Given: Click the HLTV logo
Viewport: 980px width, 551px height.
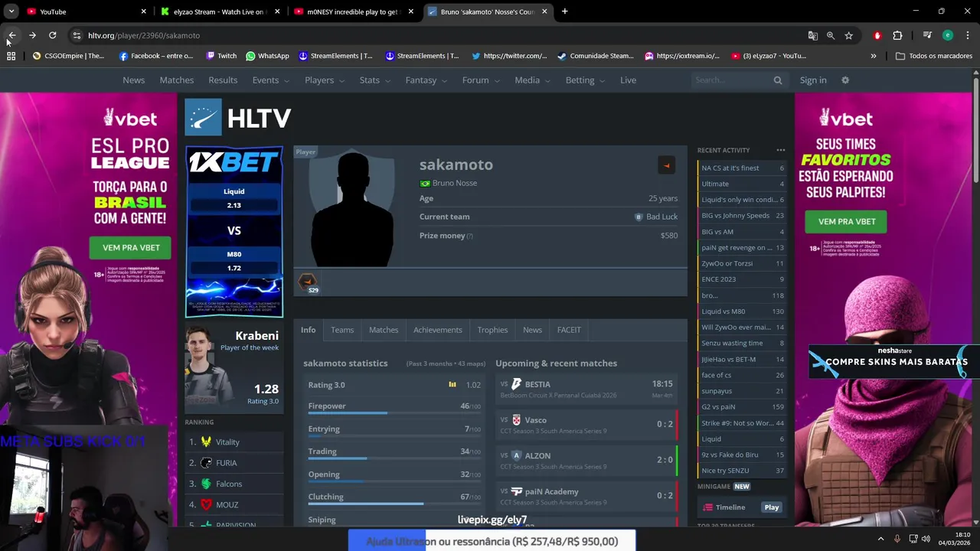Looking at the screenshot, I should [x=238, y=118].
